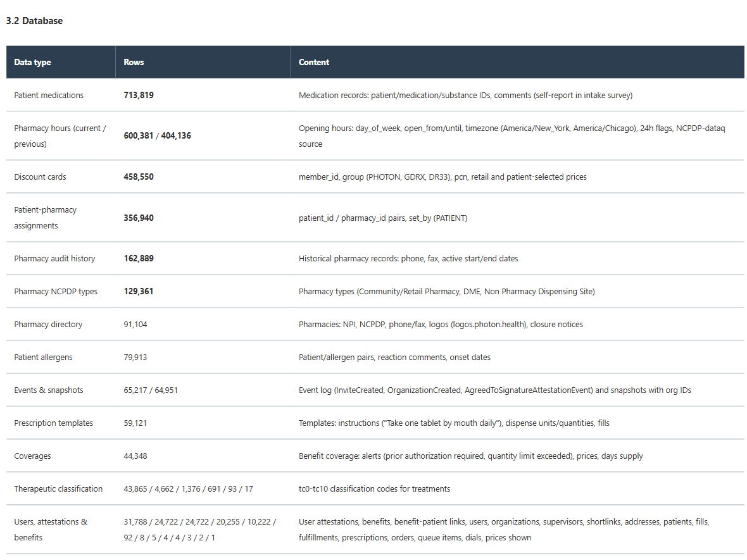Select 'Pharmacy hours (current / previous)' cell

pyautogui.click(x=60, y=135)
